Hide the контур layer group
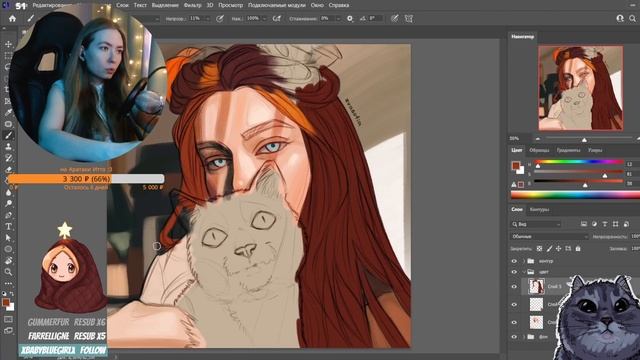This screenshot has width=640, height=360. click(514, 261)
